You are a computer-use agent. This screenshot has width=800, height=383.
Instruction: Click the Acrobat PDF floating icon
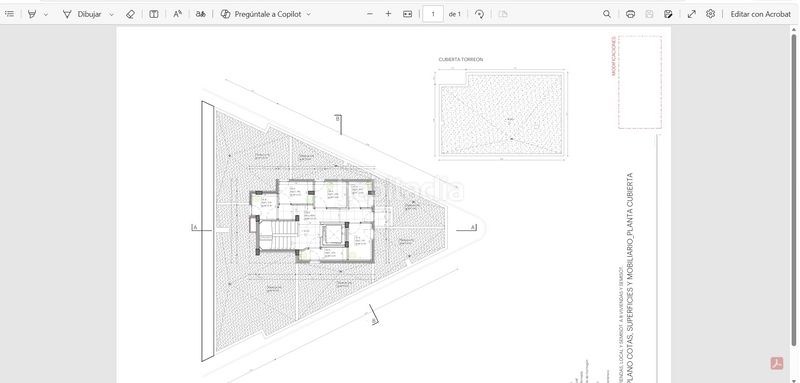(777, 363)
